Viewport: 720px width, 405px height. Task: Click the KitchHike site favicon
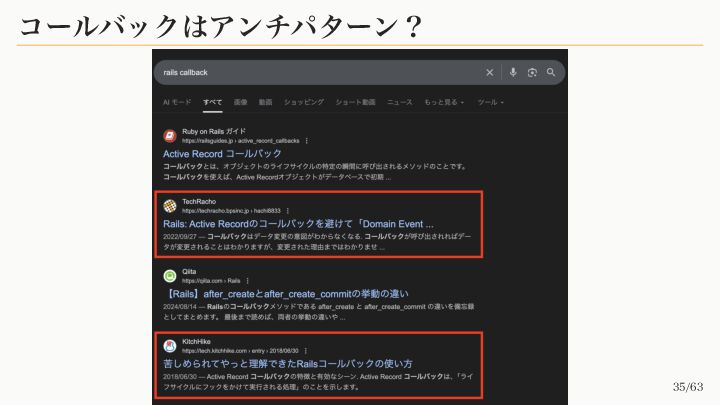(x=170, y=346)
